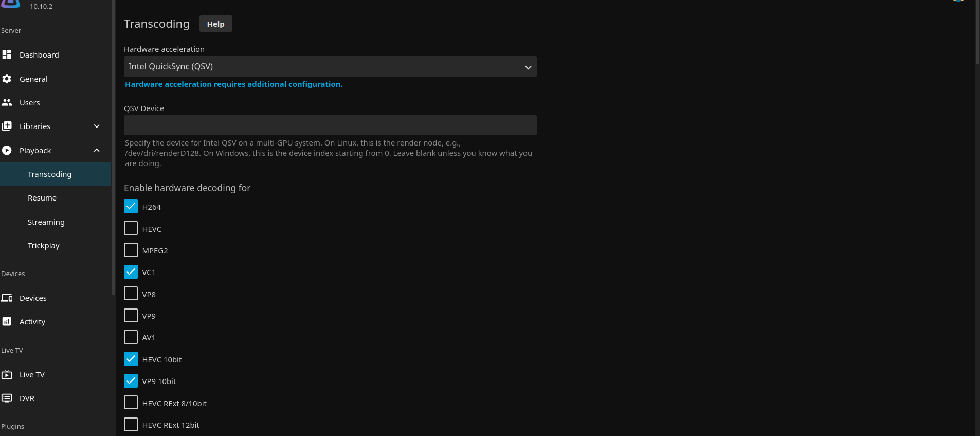Enable hardware decoding for HEVC
The image size is (980, 436).
(x=131, y=228)
